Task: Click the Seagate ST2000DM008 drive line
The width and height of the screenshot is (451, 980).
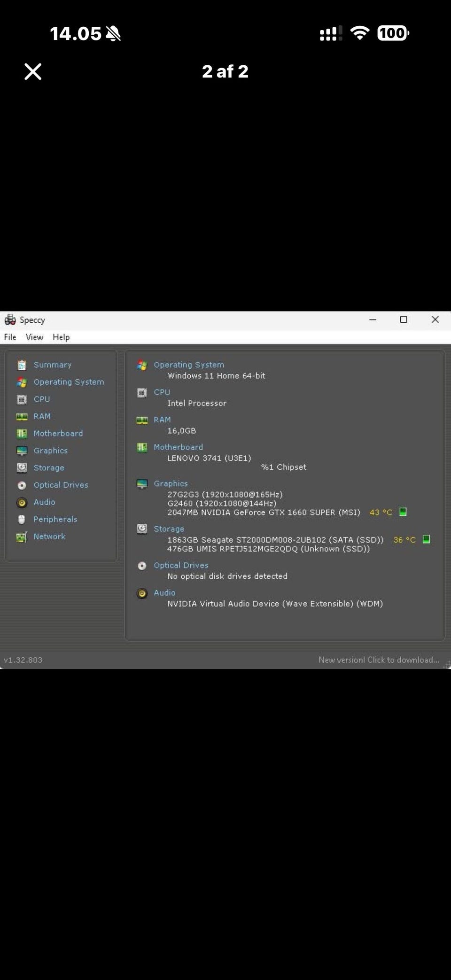Action: [275, 540]
